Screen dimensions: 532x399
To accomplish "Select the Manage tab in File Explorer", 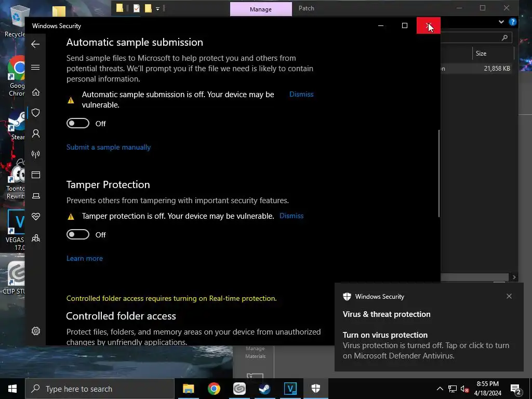I will [261, 9].
